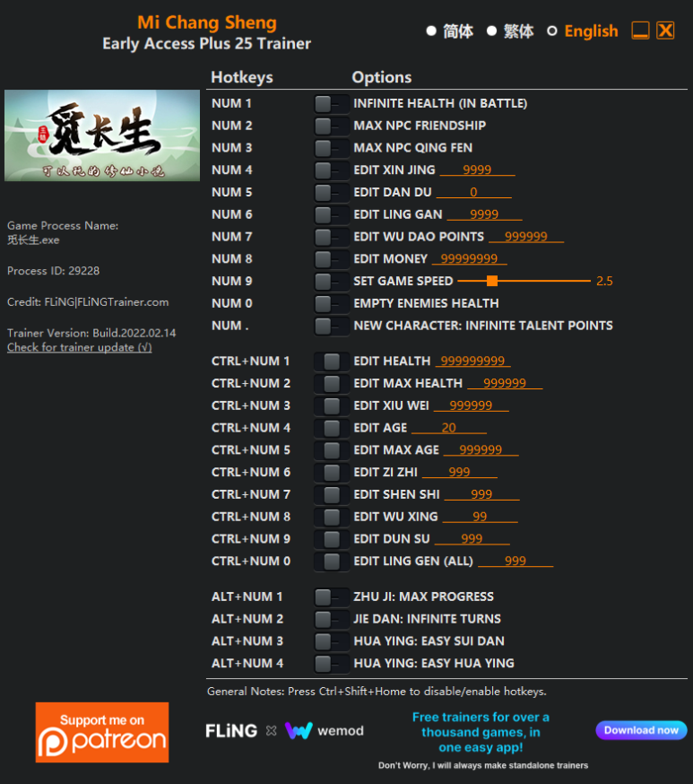Click the Trainer Version Build.2022.02.14 text
Image resolution: width=693 pixels, height=784 pixels.
click(x=91, y=333)
